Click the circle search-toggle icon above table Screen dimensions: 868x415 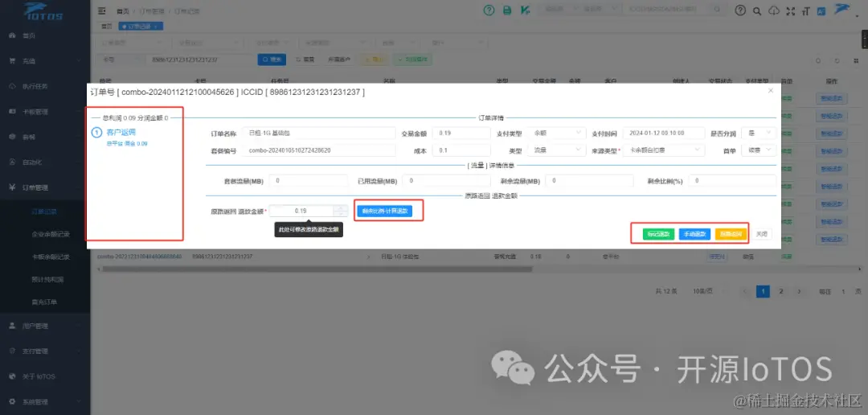point(818,60)
